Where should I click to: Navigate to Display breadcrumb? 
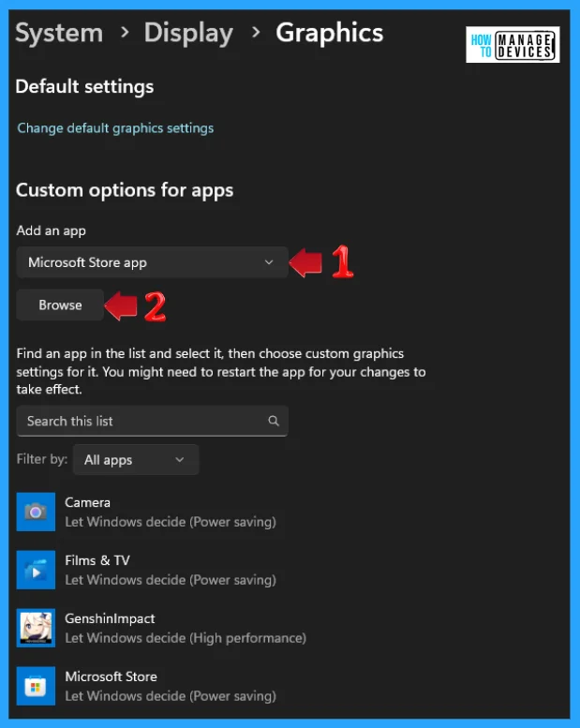[188, 33]
